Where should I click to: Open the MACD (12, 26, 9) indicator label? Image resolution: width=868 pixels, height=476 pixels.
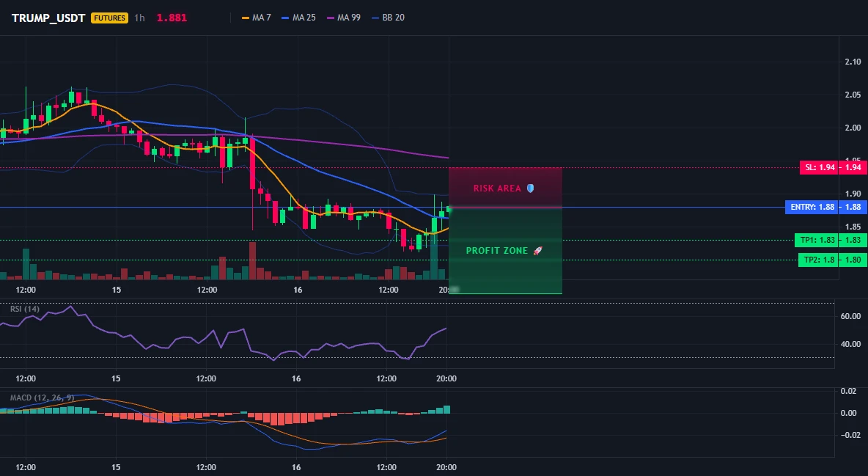(42, 398)
